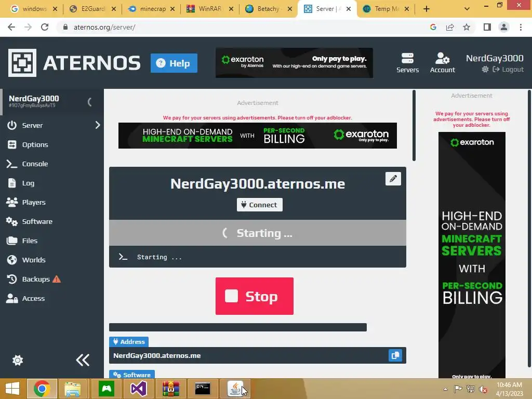Open the Servers list icon
The height and width of the screenshot is (399, 532).
[407, 62]
